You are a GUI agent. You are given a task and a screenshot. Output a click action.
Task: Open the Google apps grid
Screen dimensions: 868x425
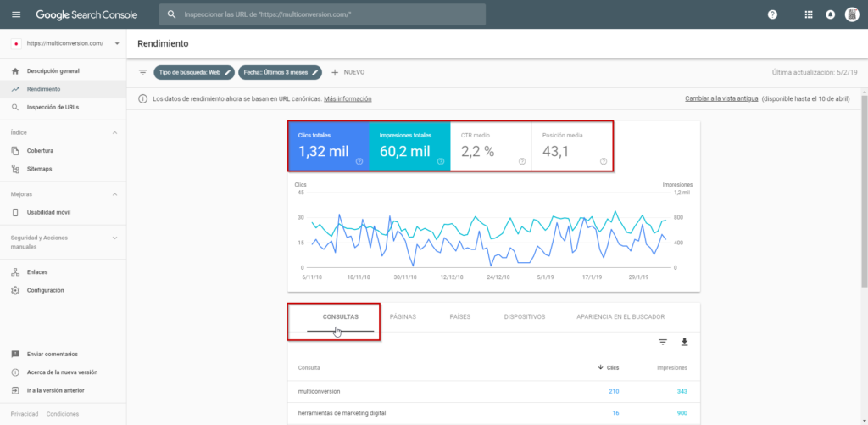[x=808, y=14]
